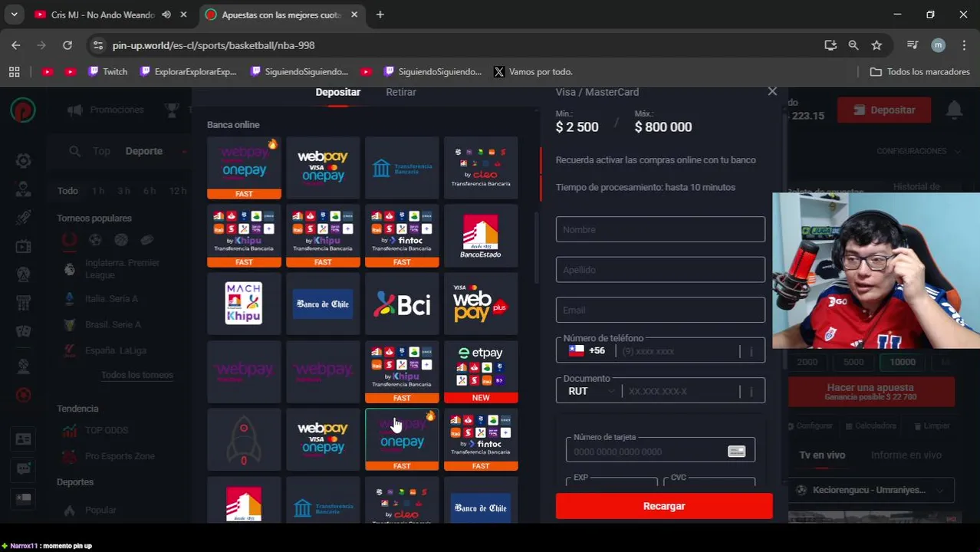This screenshot has height=552, width=980.
Task: Click the Pin-Up logo icon
Action: 23,110
